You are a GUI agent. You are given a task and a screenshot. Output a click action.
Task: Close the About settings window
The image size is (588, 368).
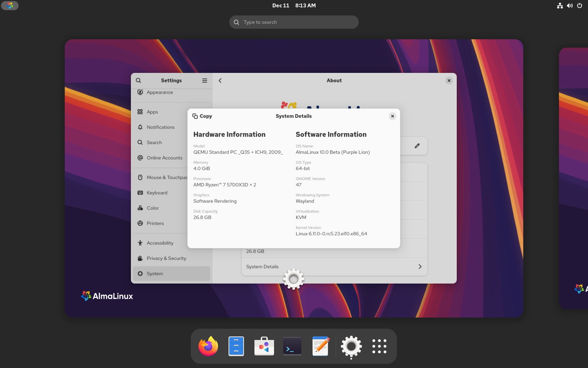449,81
